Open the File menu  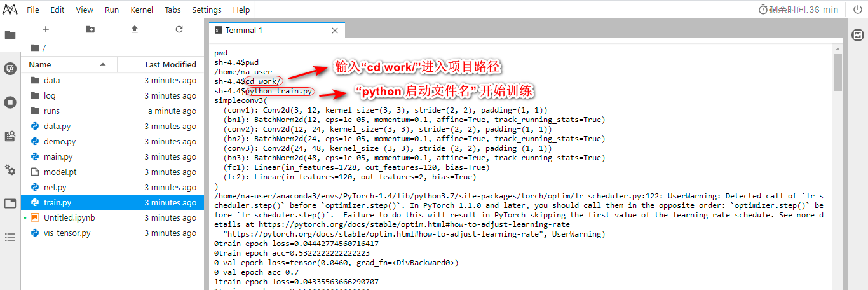pos(33,10)
